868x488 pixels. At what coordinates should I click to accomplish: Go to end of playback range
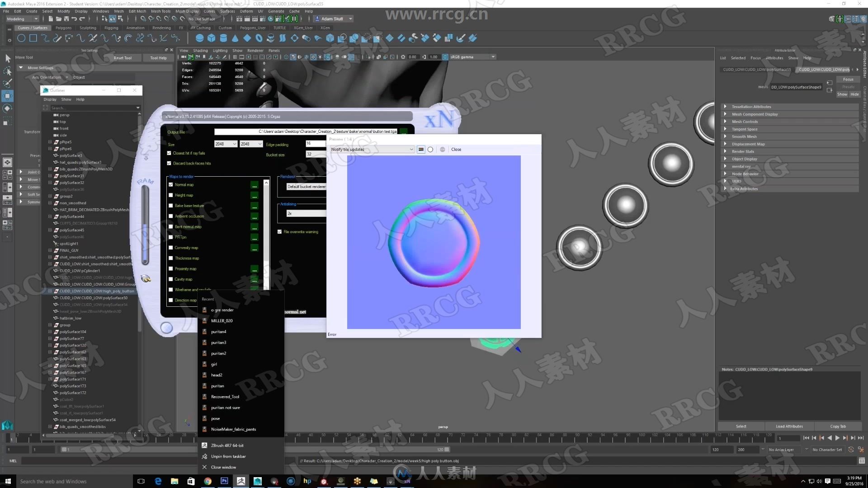tap(861, 438)
